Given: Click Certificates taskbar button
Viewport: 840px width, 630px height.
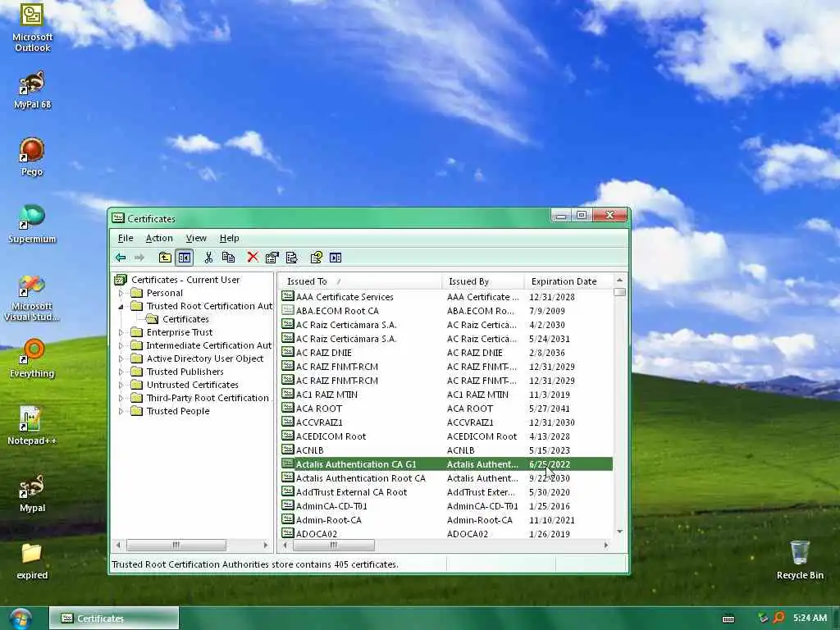Looking at the screenshot, I should point(114,619).
